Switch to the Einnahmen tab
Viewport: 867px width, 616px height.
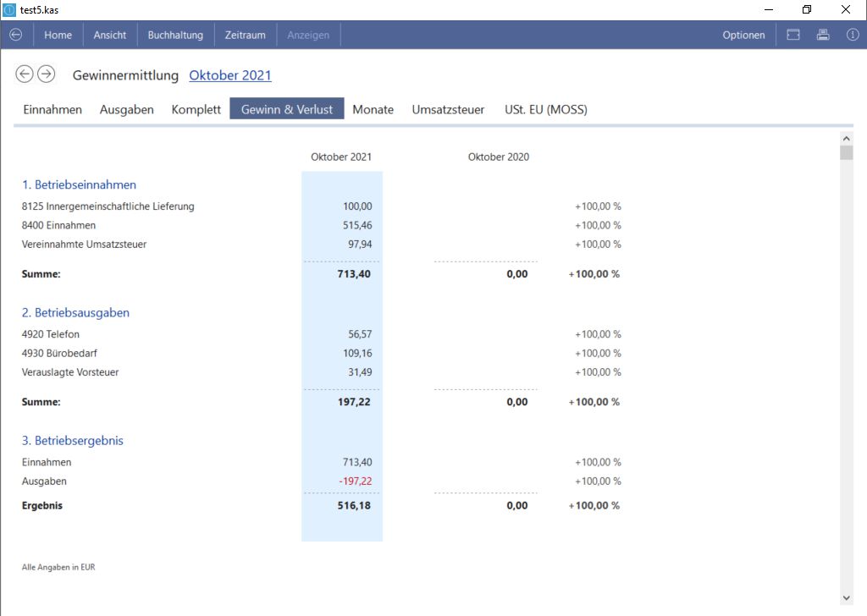click(52, 109)
